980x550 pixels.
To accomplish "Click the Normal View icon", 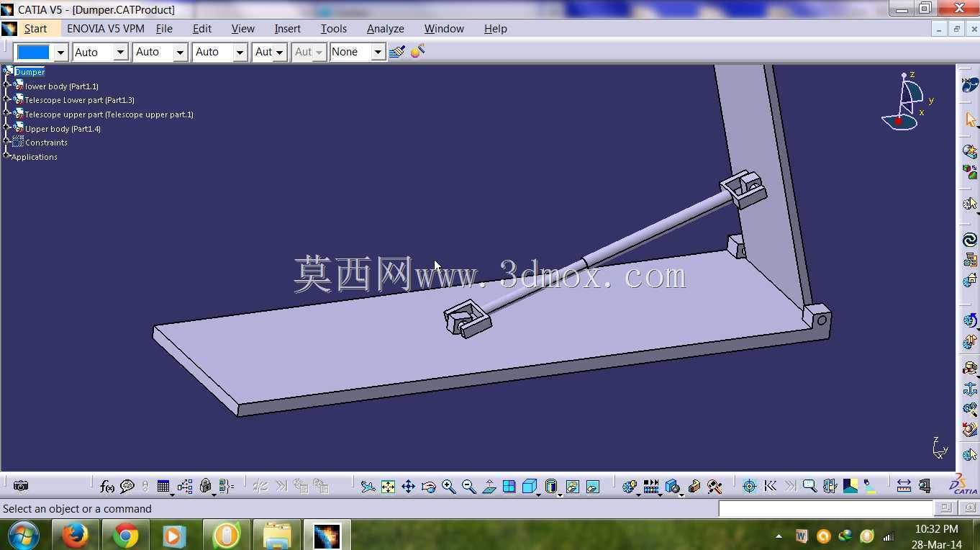I will pos(489,487).
